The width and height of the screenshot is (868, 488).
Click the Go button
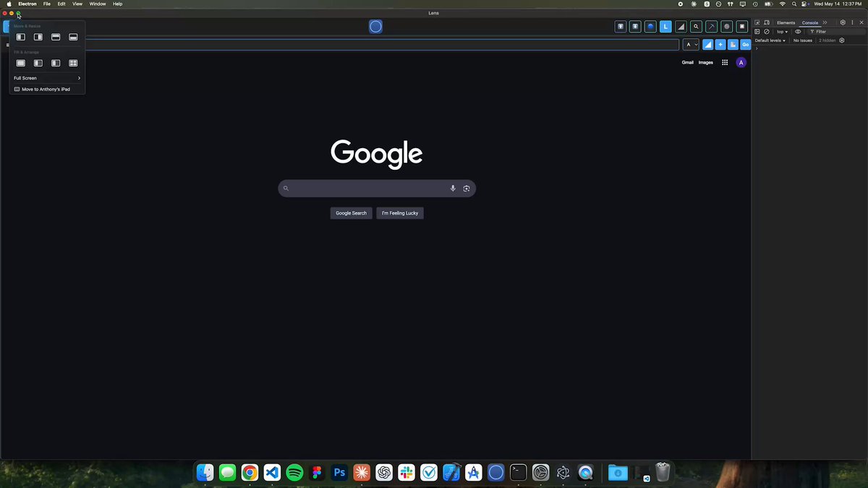point(745,45)
